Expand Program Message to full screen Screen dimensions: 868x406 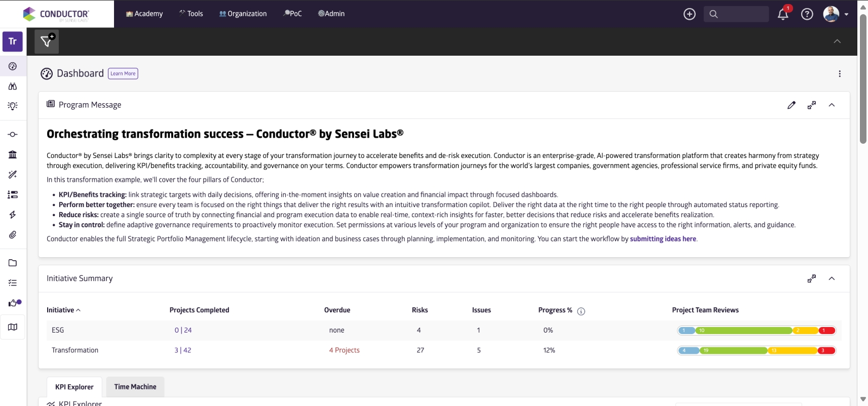[812, 105]
